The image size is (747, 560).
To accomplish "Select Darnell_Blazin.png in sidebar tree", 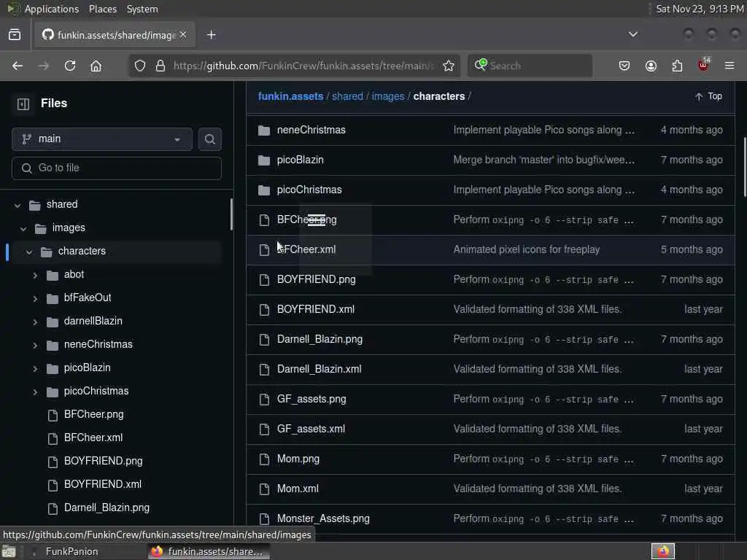I will click(x=107, y=507).
